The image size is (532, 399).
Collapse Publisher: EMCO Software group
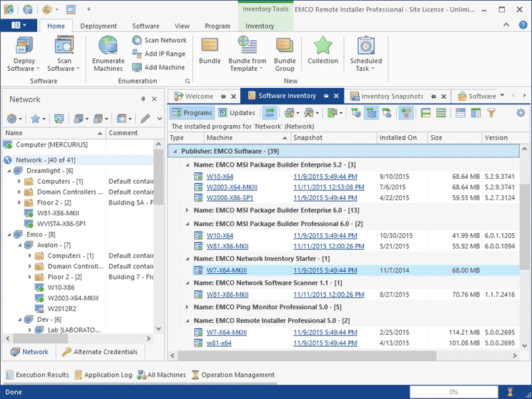176,151
